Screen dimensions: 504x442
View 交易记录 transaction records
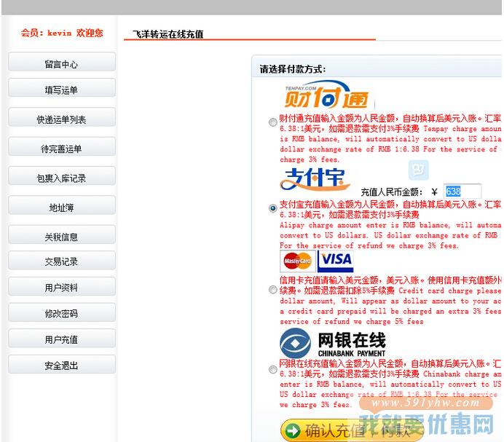62,260
